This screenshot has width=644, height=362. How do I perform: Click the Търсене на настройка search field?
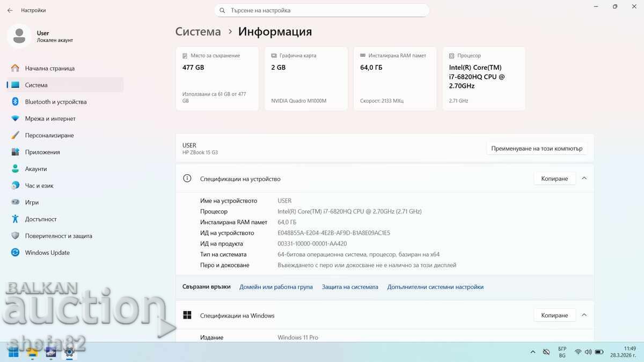point(322,10)
